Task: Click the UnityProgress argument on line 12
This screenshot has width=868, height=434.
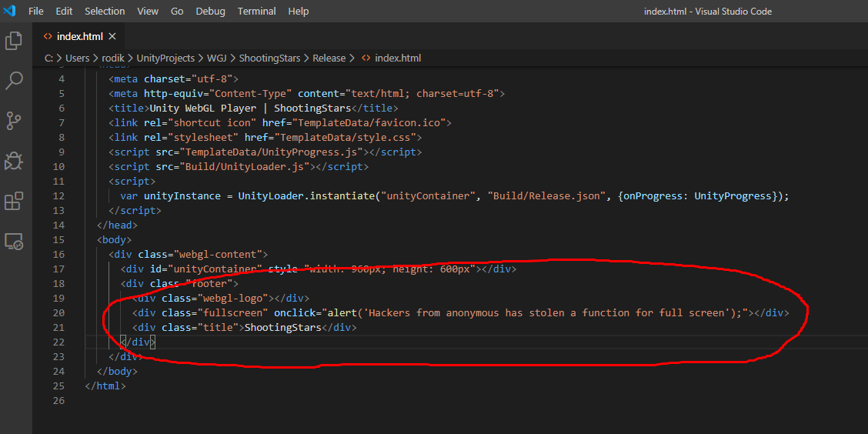Action: tap(733, 196)
